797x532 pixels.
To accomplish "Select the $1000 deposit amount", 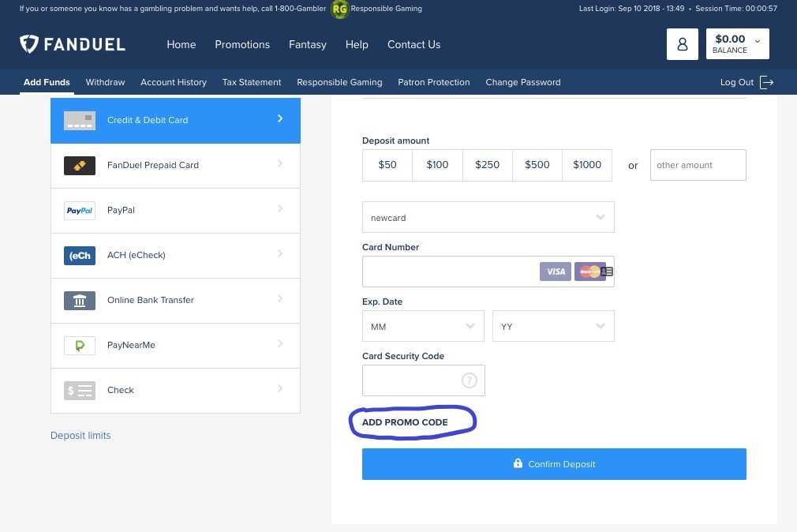I will point(586,165).
